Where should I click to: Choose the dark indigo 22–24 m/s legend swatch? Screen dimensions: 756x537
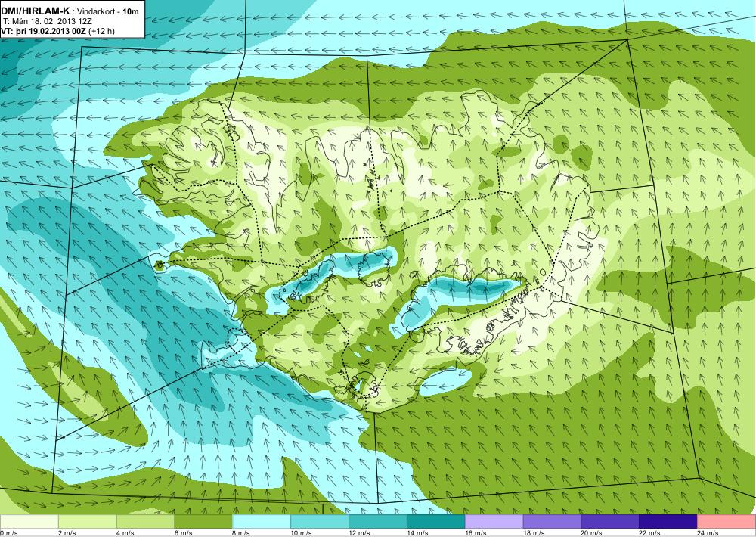pyautogui.click(x=668, y=522)
